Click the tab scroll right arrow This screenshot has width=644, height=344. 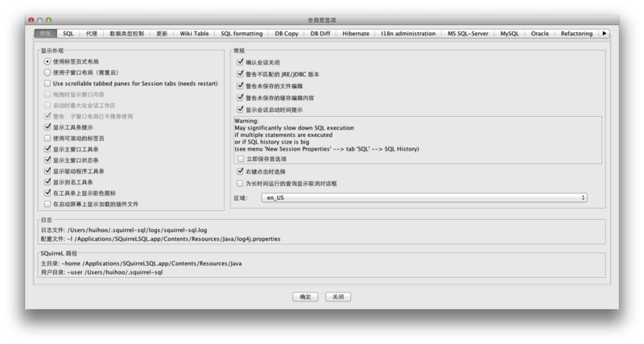[605, 34]
